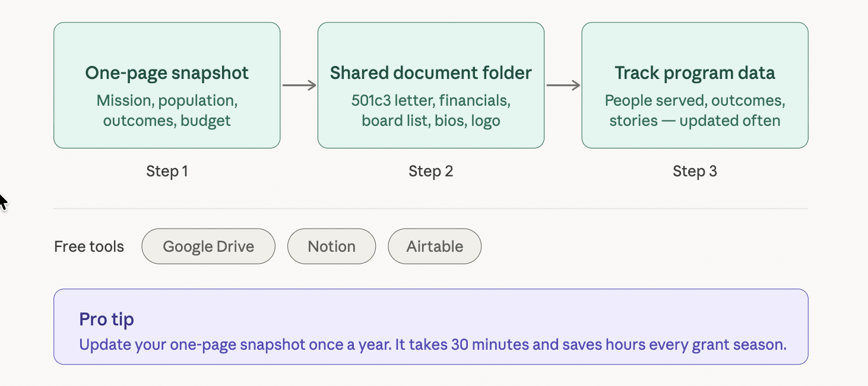Click the "Step 3" label
Image resolution: width=868 pixels, height=386 pixels.
pos(695,172)
